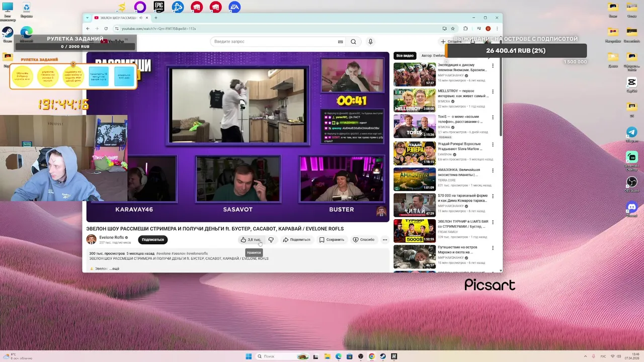Viewport: 644px width, 362px height.
Task: Dislike the video with thumbs-down icon
Action: (x=271, y=240)
